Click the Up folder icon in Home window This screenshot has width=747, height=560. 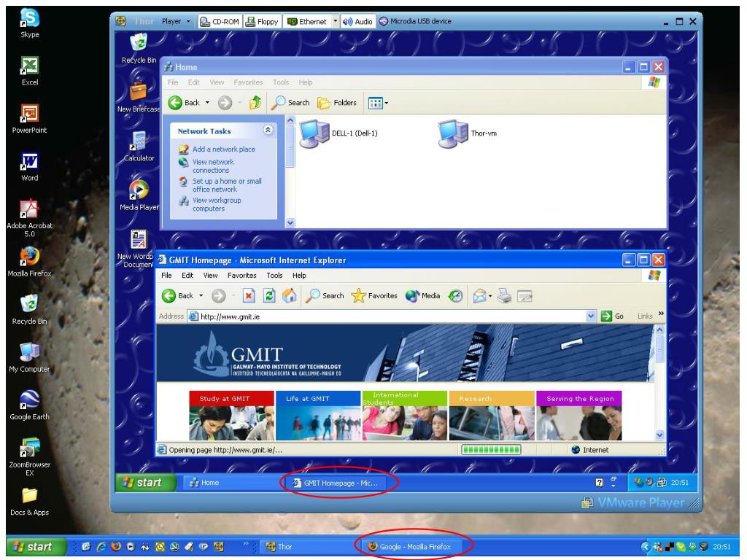click(x=256, y=102)
